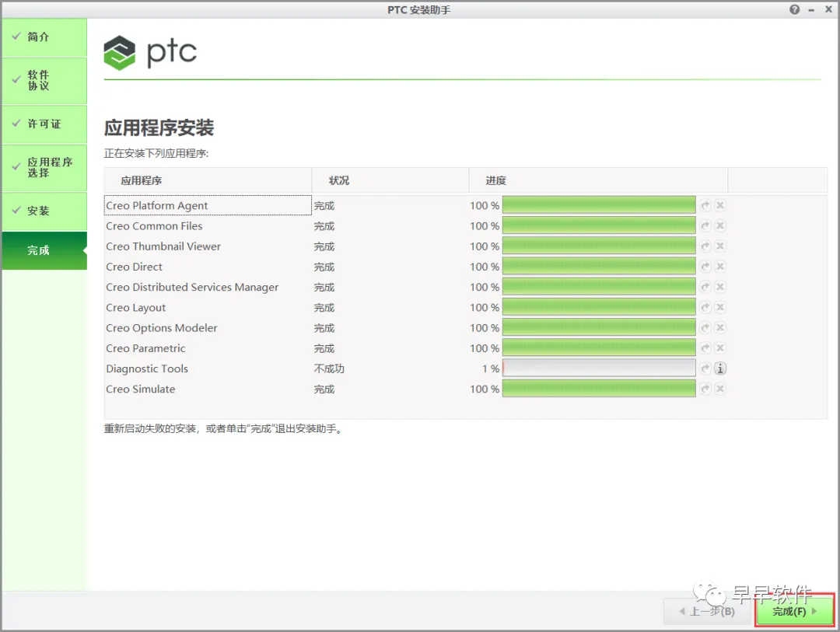
Task: Click cancel X icon for Creo Direct
Action: pyautogui.click(x=720, y=266)
